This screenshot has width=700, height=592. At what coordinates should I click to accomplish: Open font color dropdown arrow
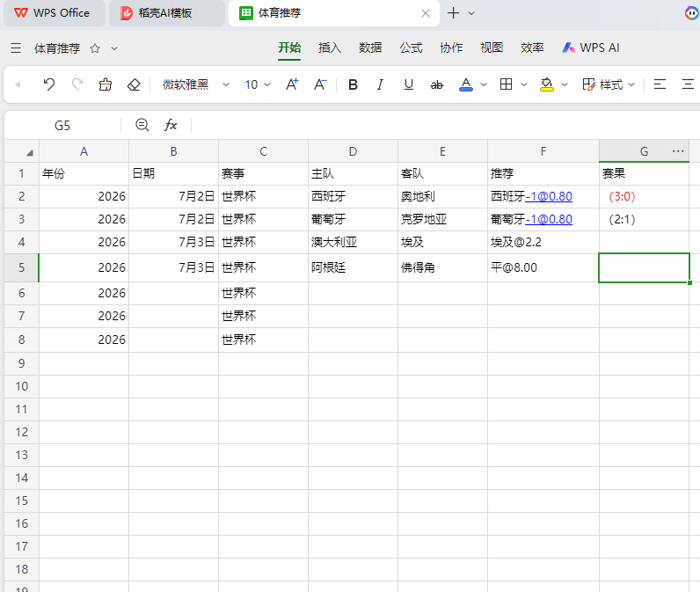[x=484, y=84]
